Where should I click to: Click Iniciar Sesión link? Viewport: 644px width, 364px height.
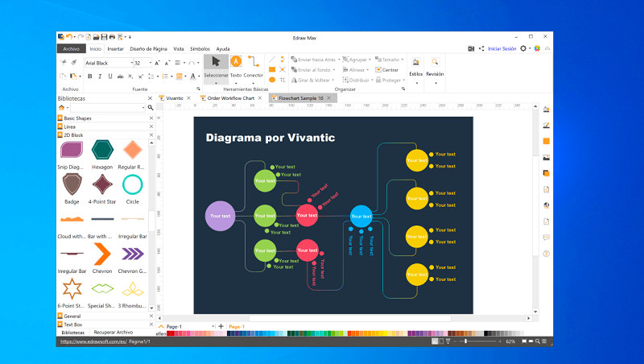(x=502, y=48)
